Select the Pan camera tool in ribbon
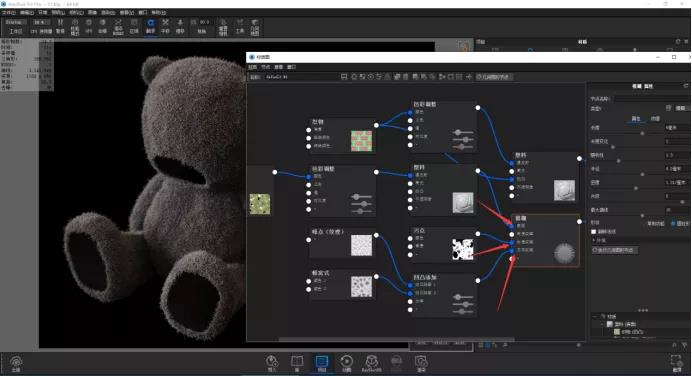The image size is (692, 376). [x=165, y=26]
